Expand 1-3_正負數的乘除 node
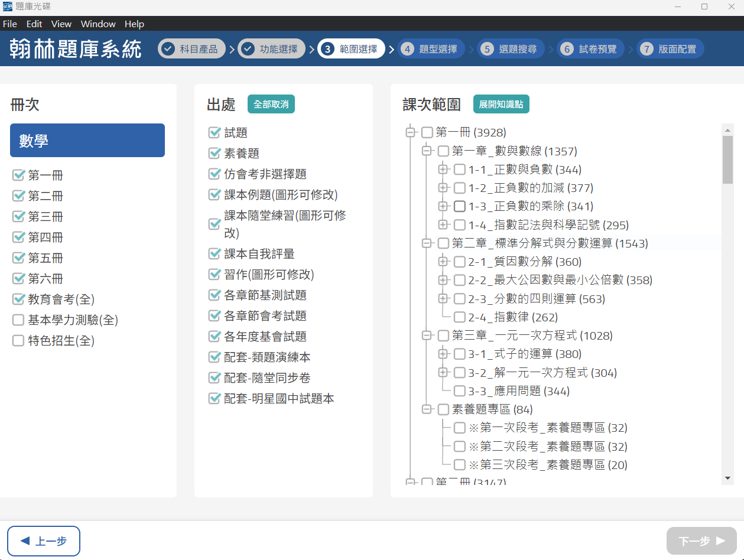 click(443, 206)
